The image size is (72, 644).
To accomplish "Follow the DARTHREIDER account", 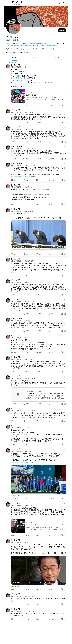I will [x=62, y=30].
